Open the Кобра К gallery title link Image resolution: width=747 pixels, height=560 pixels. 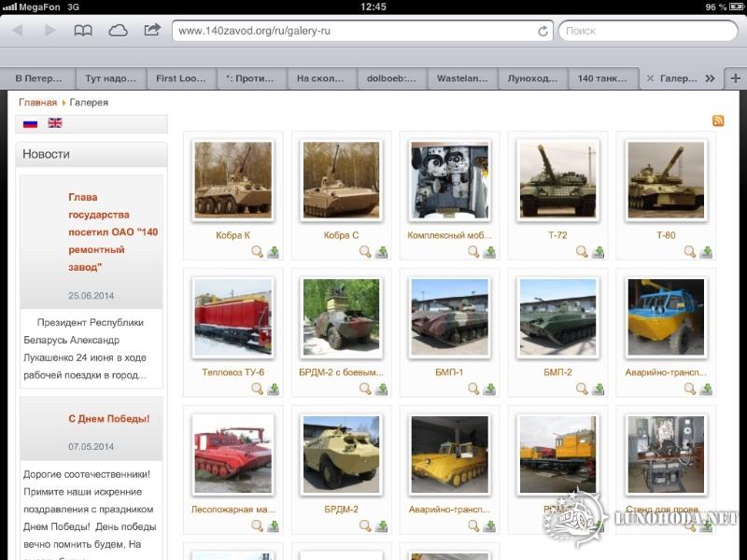tap(233, 235)
